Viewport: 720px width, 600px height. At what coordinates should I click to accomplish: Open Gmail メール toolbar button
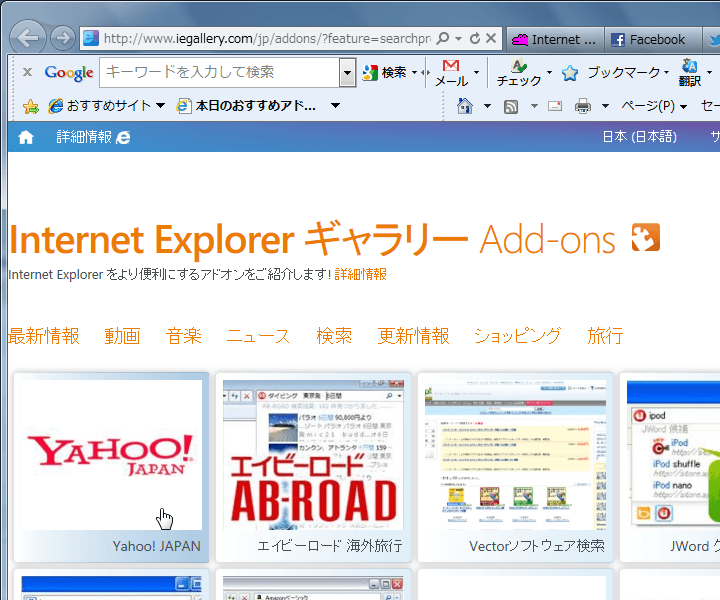click(451, 73)
